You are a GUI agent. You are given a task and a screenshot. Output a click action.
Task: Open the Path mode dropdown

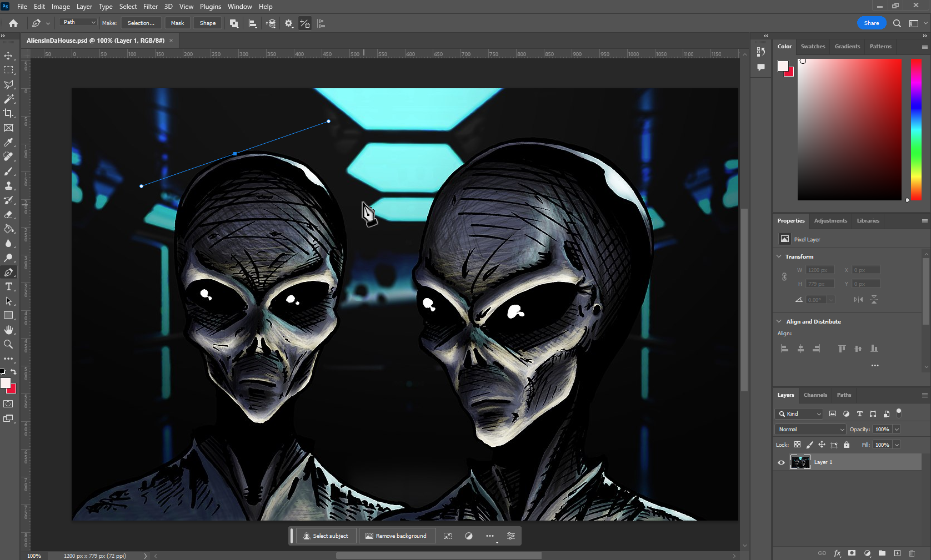(78, 22)
